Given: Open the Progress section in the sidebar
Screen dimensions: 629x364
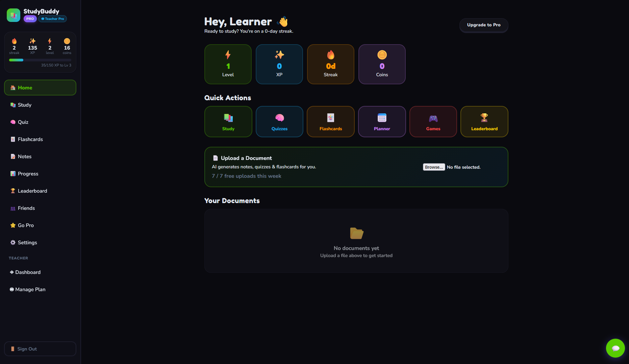Looking at the screenshot, I should tap(28, 173).
